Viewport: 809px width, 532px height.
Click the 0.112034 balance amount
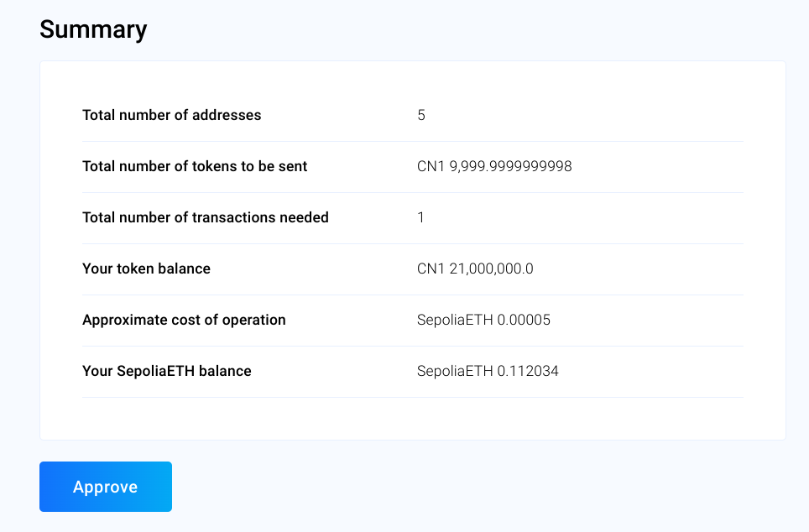point(527,371)
